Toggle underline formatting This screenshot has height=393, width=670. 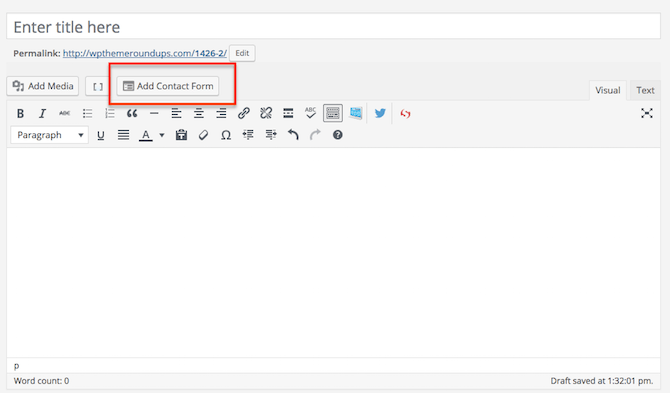pos(101,135)
